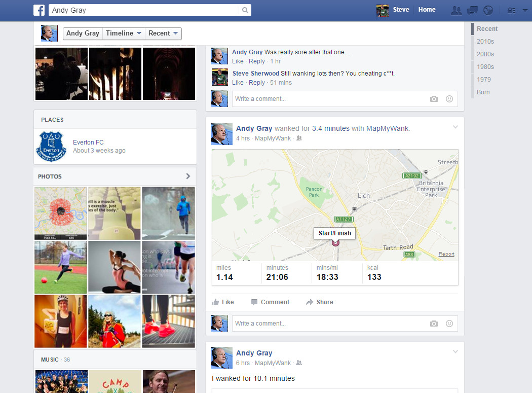Open the red sneakers photo thumbnail
The height and width of the screenshot is (393, 532).
[x=168, y=321]
